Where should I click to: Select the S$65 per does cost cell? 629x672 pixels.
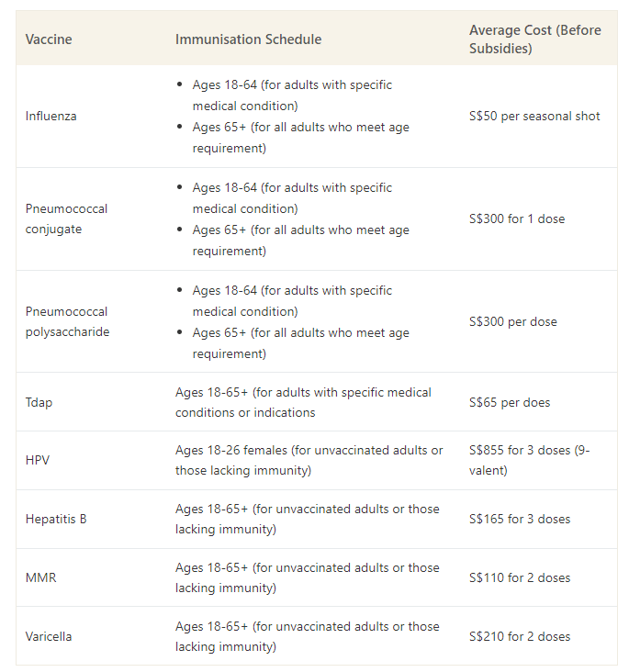pyautogui.click(x=510, y=402)
